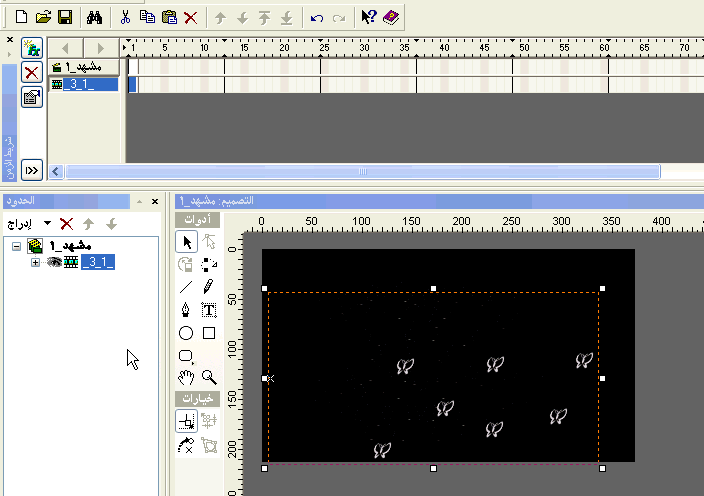704x496 pixels.
Task: Select the Ellipse tool
Action: [x=186, y=333]
